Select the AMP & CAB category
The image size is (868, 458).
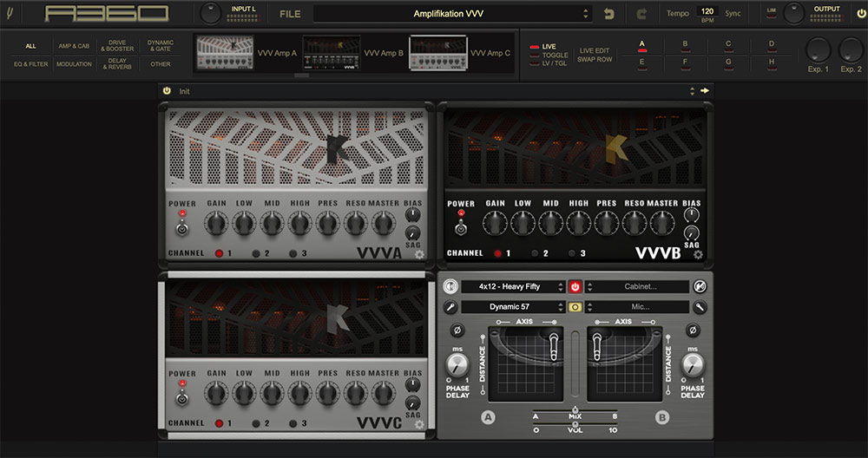pyautogui.click(x=74, y=46)
